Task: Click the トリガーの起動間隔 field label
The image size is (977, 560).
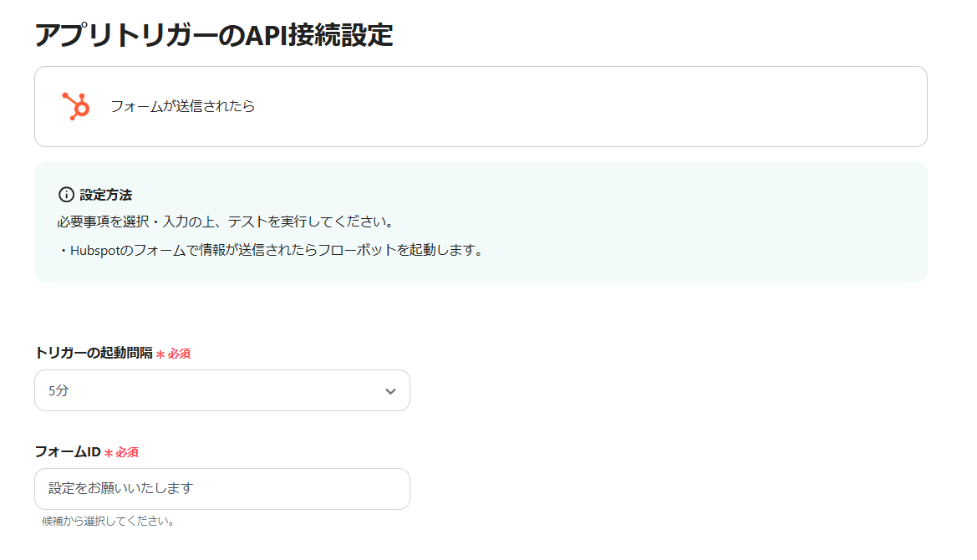Action: tap(94, 353)
